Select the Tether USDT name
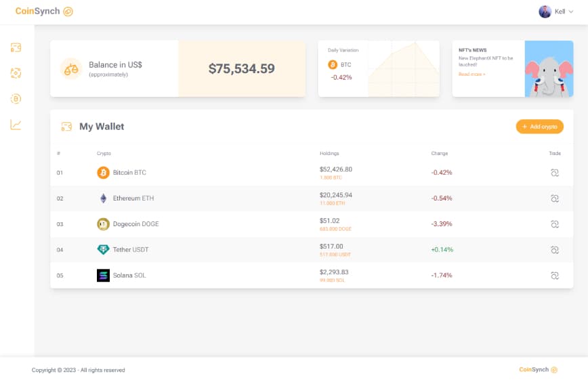This screenshot has height=382, width=588. [x=131, y=249]
